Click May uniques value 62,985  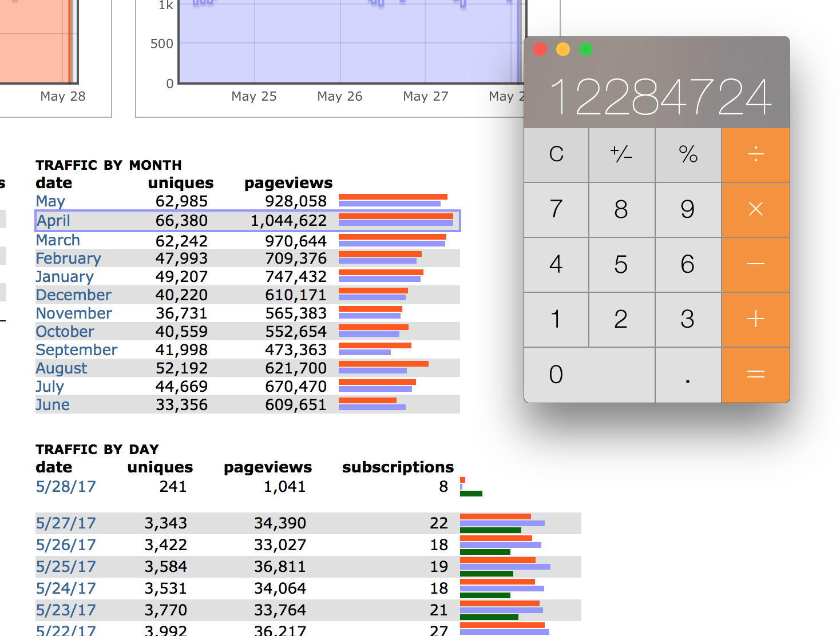[181, 201]
